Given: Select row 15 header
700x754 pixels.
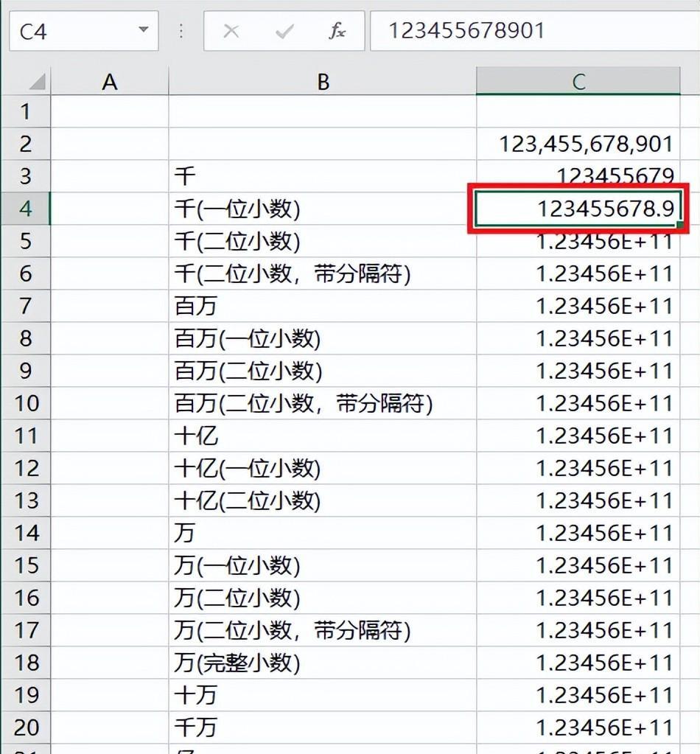Looking at the screenshot, I should coord(26,565).
